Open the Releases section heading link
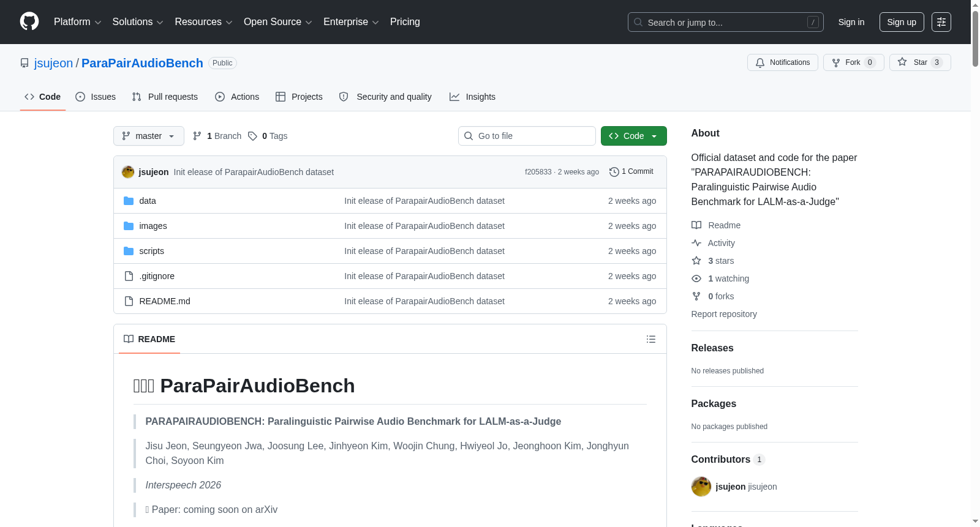This screenshot has height=527, width=980. tap(712, 348)
